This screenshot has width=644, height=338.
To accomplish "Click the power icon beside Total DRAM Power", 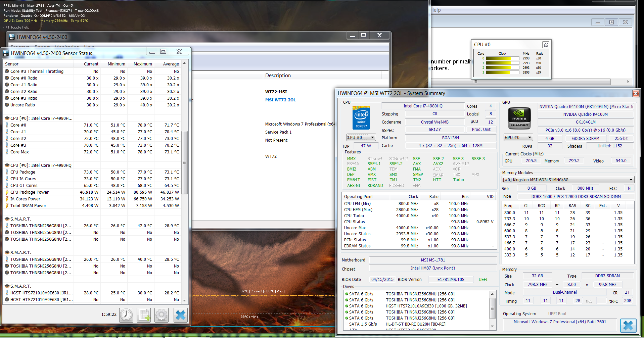I will (x=7, y=205).
